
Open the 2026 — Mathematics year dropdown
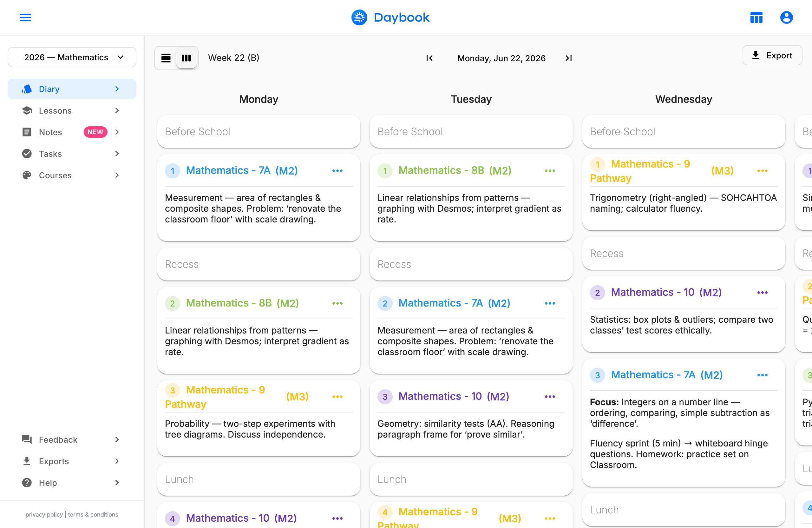[72, 57]
